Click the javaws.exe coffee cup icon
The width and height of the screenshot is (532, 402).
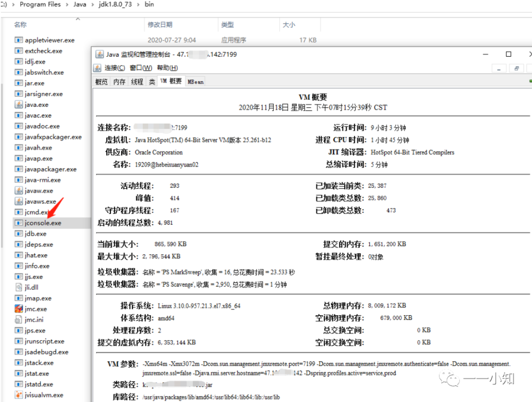coord(19,201)
